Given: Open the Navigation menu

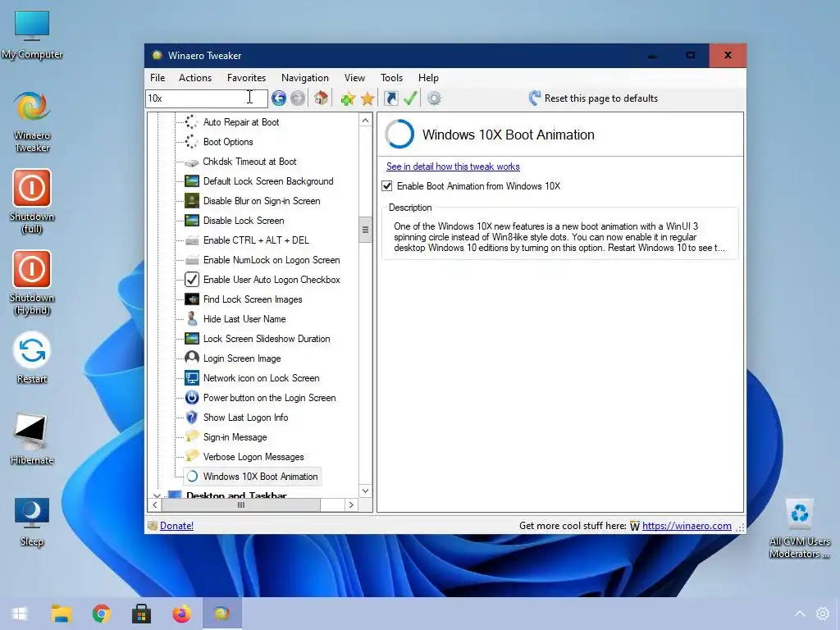Looking at the screenshot, I should 305,78.
